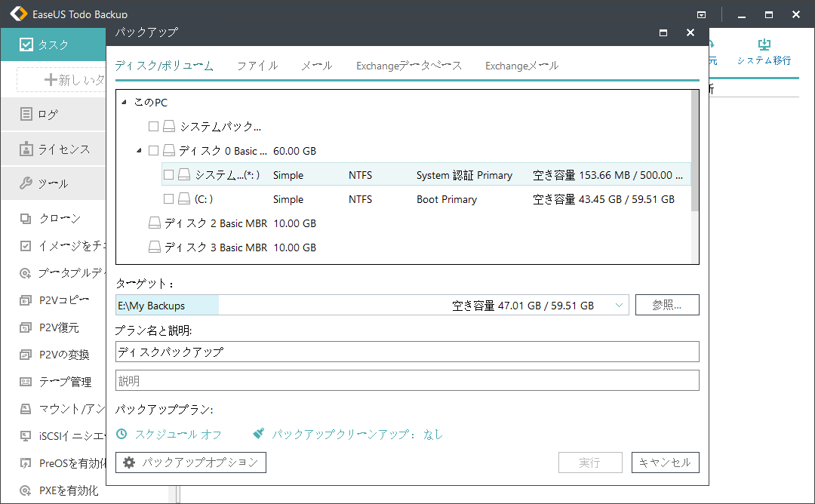
Task: Click the システム移行 icon in main window
Action: coord(764,45)
